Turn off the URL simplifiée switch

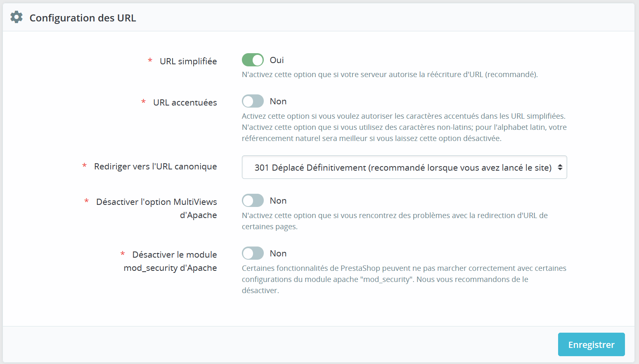pos(253,60)
